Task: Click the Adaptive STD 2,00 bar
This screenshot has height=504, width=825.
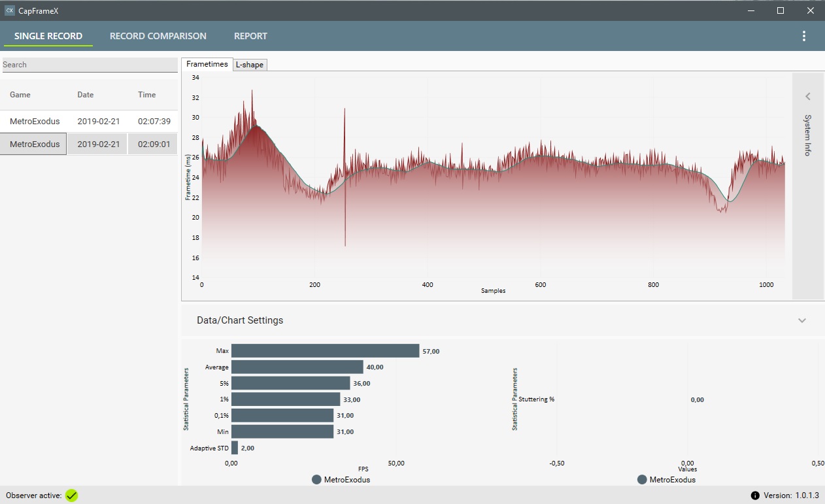Action: pyautogui.click(x=235, y=448)
